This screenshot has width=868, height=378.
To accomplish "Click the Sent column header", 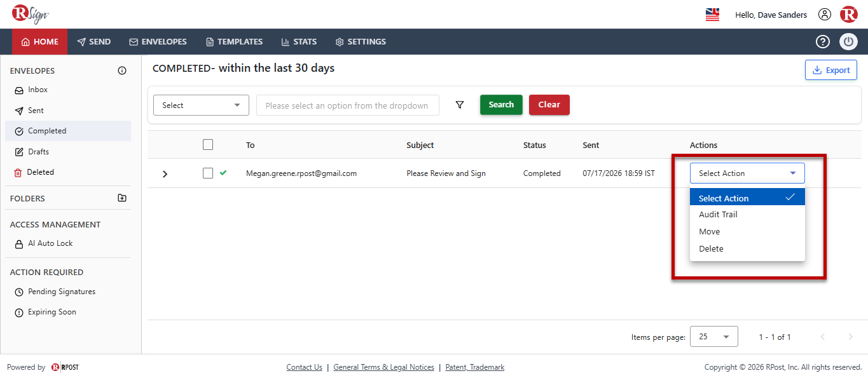I will pyautogui.click(x=591, y=145).
